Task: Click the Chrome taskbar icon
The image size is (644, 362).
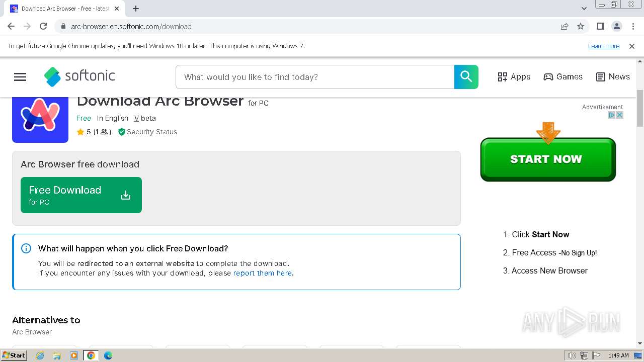Action: (91, 355)
